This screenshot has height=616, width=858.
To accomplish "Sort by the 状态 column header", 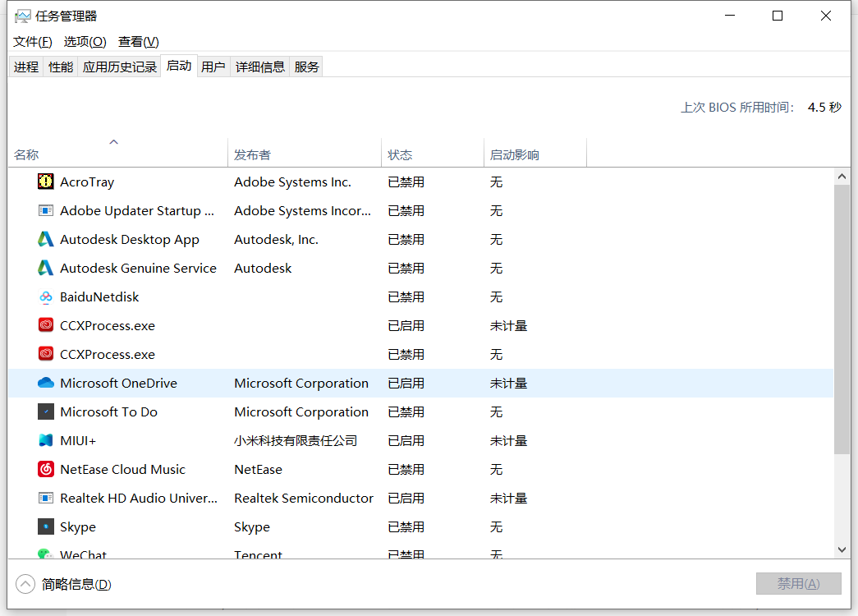I will [432, 153].
